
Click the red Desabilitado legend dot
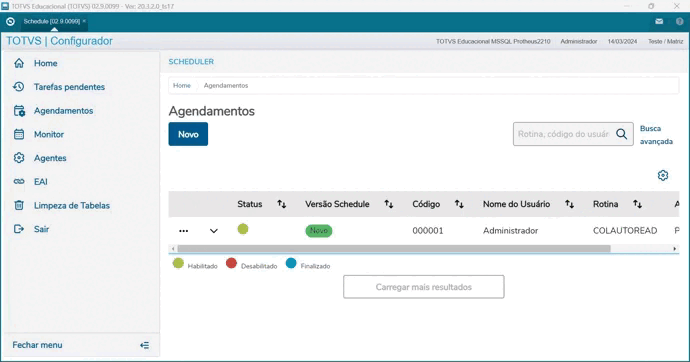click(x=231, y=263)
